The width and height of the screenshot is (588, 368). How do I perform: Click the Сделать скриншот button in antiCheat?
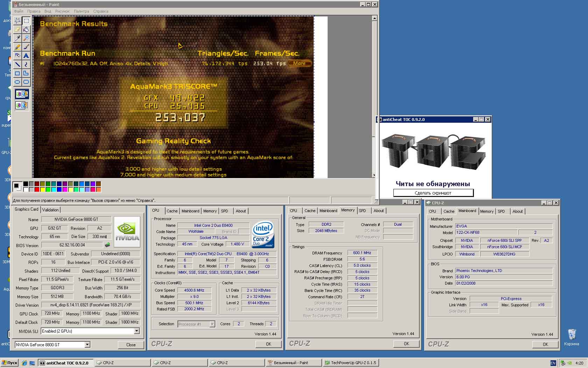click(433, 193)
